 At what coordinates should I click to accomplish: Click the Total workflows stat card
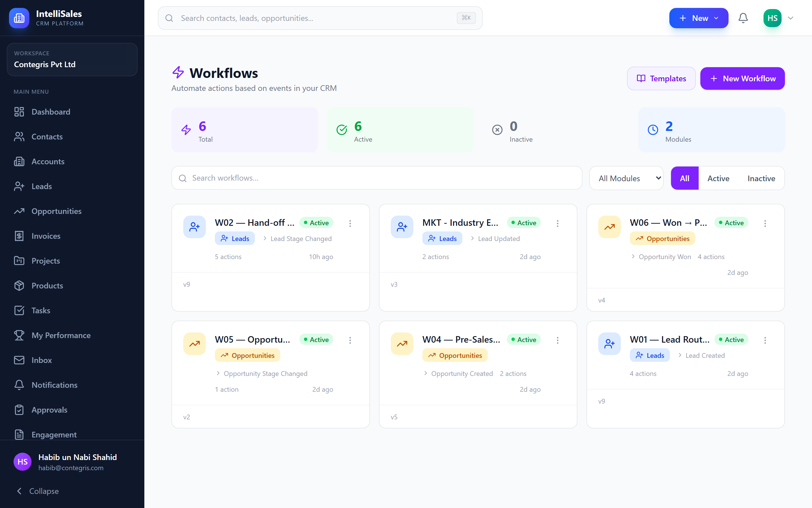[245, 130]
